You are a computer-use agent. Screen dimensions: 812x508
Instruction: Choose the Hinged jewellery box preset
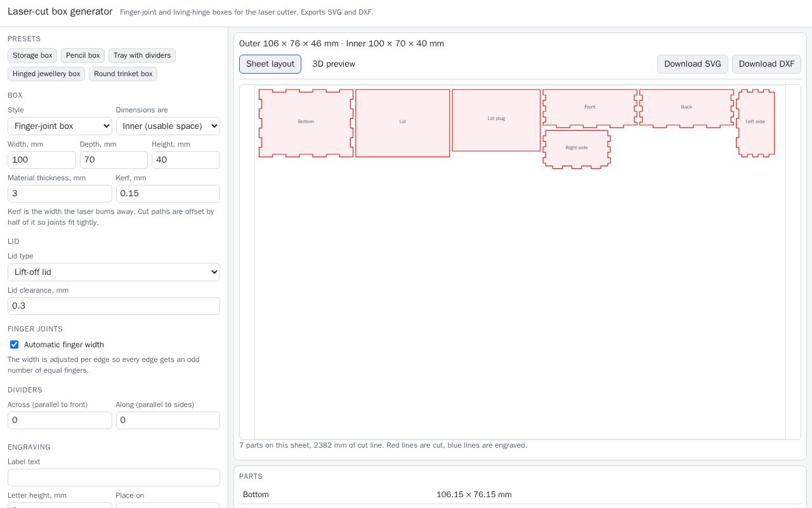coord(46,74)
